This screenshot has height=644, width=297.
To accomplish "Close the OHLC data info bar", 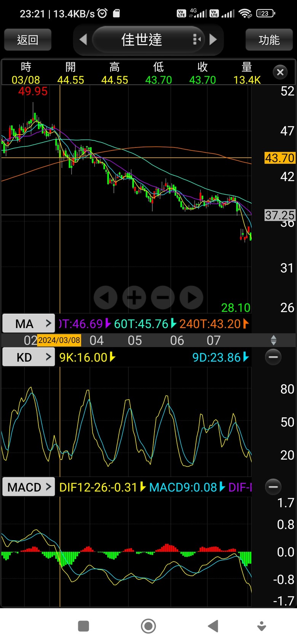I will pyautogui.click(x=280, y=72).
